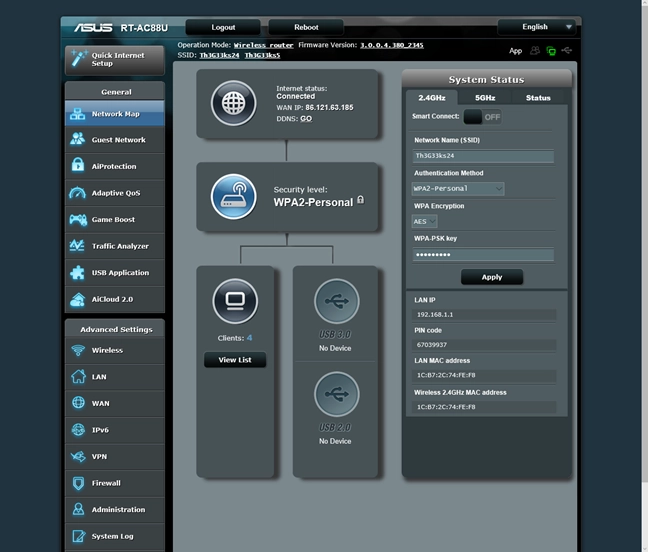Click the Wireless wifi signal icon

[x=78, y=350]
